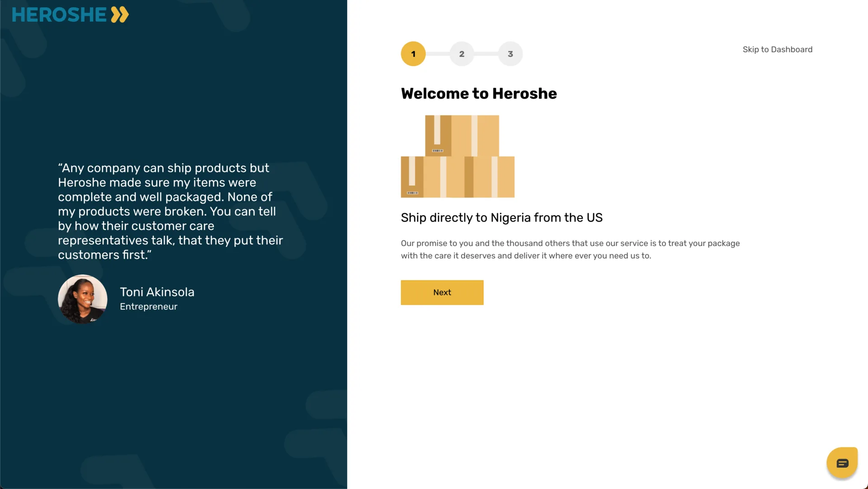Image resolution: width=868 pixels, height=489 pixels.
Task: Open the chat support widget
Action: tap(842, 463)
